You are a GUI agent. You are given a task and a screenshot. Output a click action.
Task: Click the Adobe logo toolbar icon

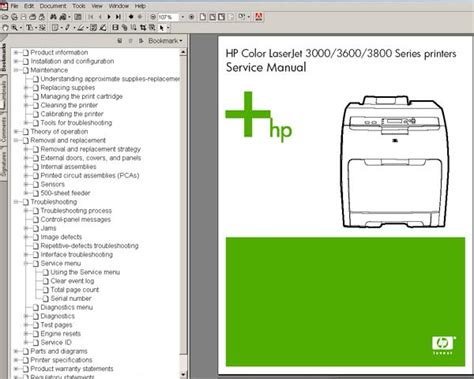[x=259, y=16]
